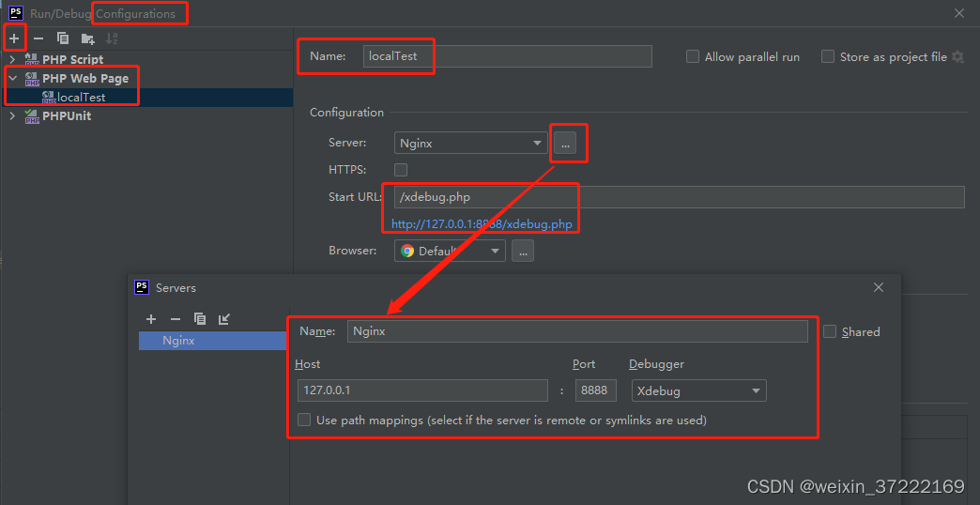Open the http://127.0.0.1:8888/xdebug.php link
Image resolution: width=980 pixels, height=505 pixels.
pyautogui.click(x=482, y=223)
